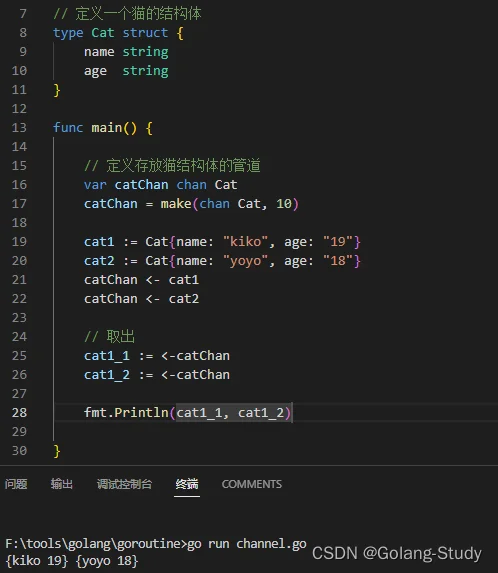Click the comment '// 取出'
The height and width of the screenshot is (573, 498).
click(110, 337)
